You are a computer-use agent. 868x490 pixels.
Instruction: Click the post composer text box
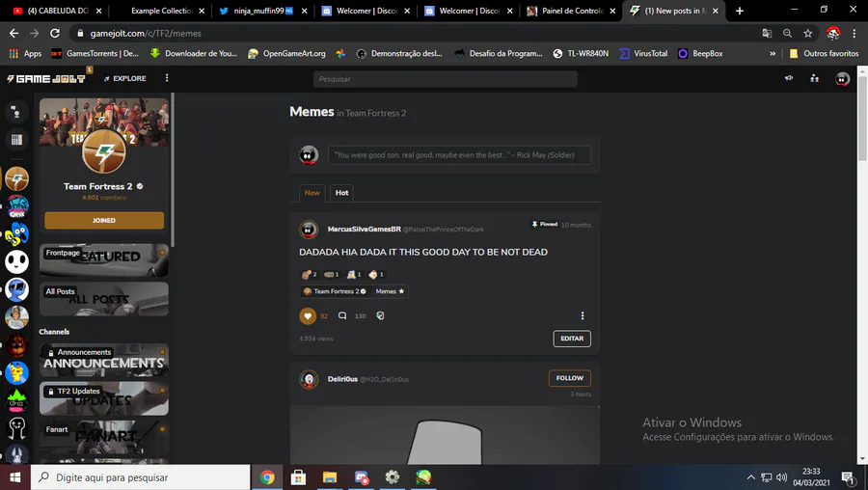pyautogui.click(x=459, y=155)
